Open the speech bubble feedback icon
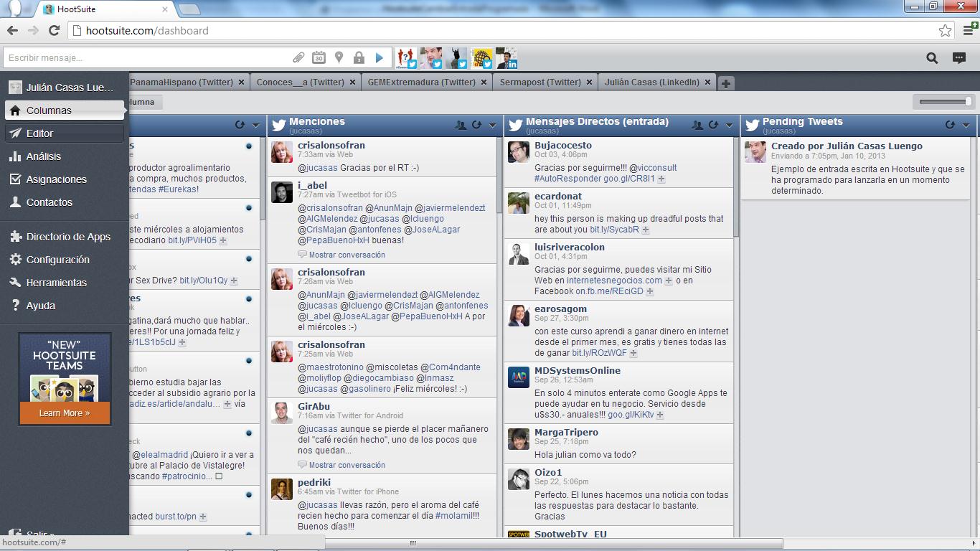The image size is (980, 551). click(x=959, y=58)
